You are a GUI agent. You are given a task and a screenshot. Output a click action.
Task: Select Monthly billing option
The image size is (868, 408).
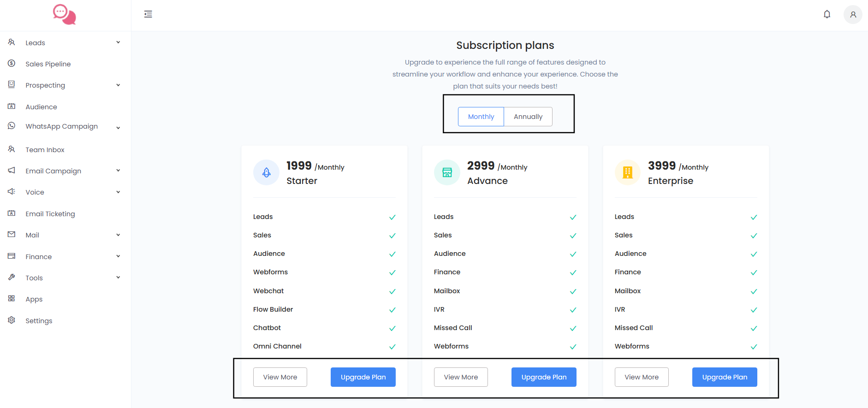(481, 117)
